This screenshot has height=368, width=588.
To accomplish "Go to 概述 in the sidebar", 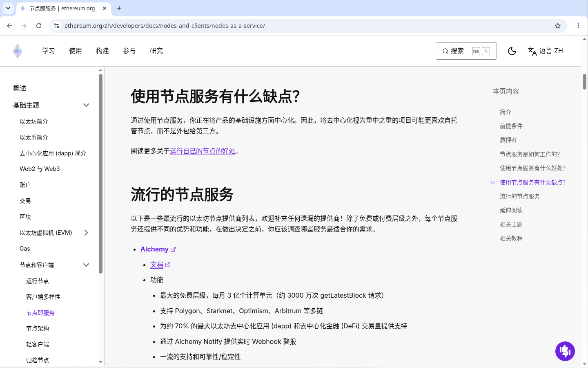I will point(20,88).
